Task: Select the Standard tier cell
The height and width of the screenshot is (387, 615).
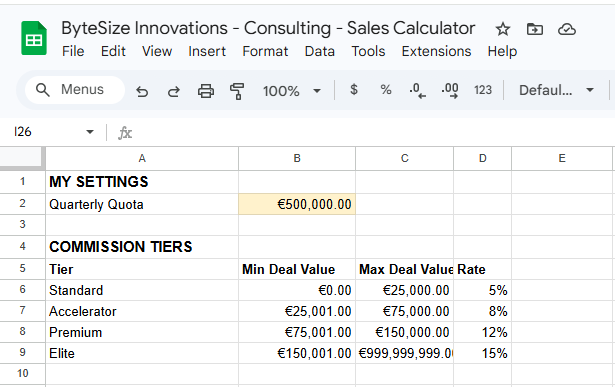Action: (x=142, y=290)
